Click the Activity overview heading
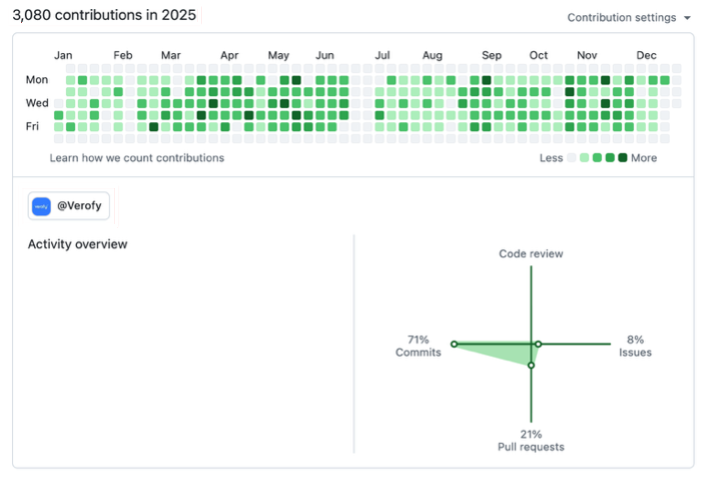 [x=78, y=244]
